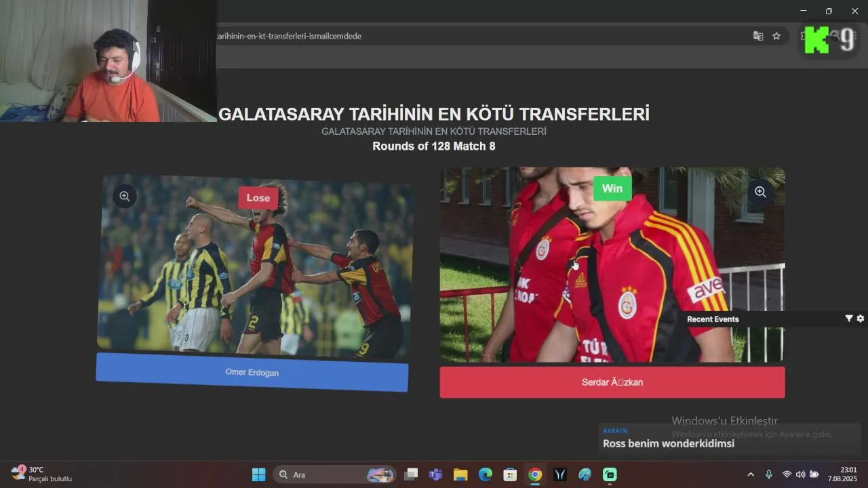The height and width of the screenshot is (488, 868).
Task: Restore down the Chrome browser window
Action: (829, 11)
